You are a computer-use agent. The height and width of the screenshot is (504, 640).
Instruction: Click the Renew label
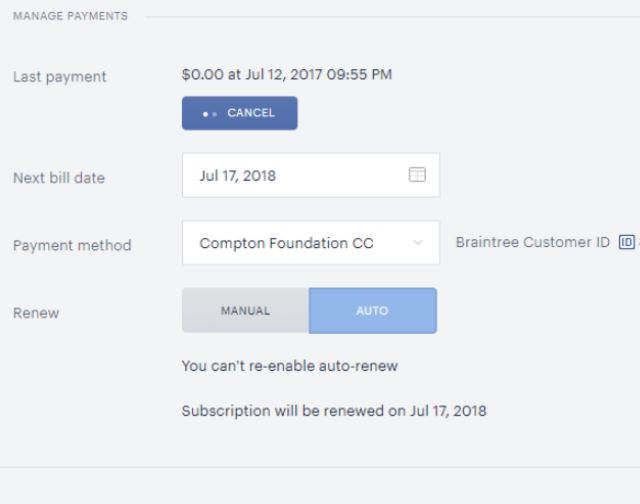pyautogui.click(x=36, y=313)
